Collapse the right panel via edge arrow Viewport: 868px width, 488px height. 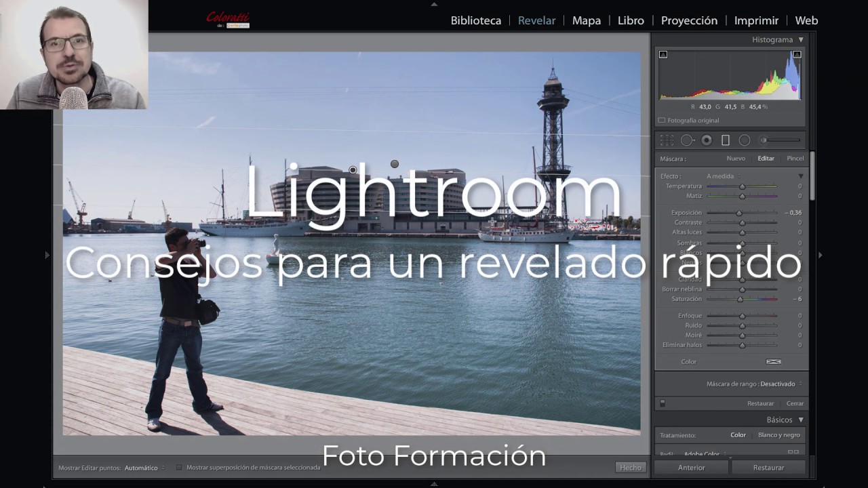pyautogui.click(x=821, y=255)
